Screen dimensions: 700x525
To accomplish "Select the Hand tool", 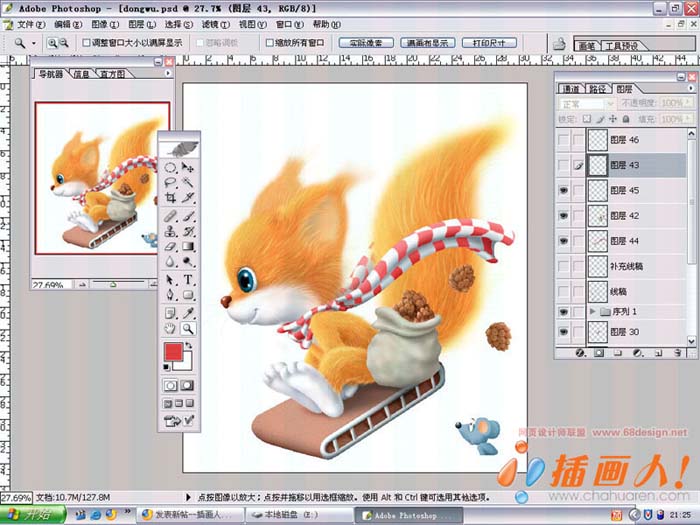I will tap(170, 329).
